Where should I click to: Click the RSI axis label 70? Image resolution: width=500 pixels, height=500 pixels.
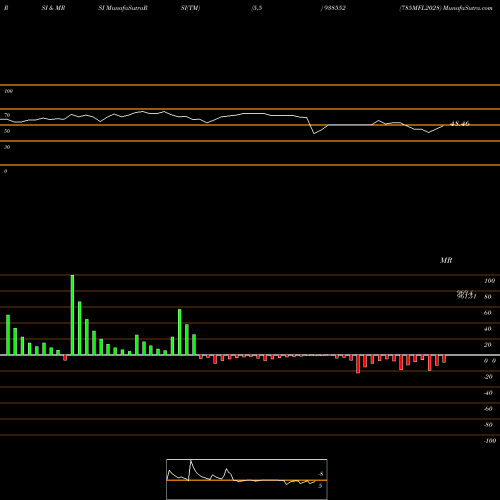click(7, 115)
